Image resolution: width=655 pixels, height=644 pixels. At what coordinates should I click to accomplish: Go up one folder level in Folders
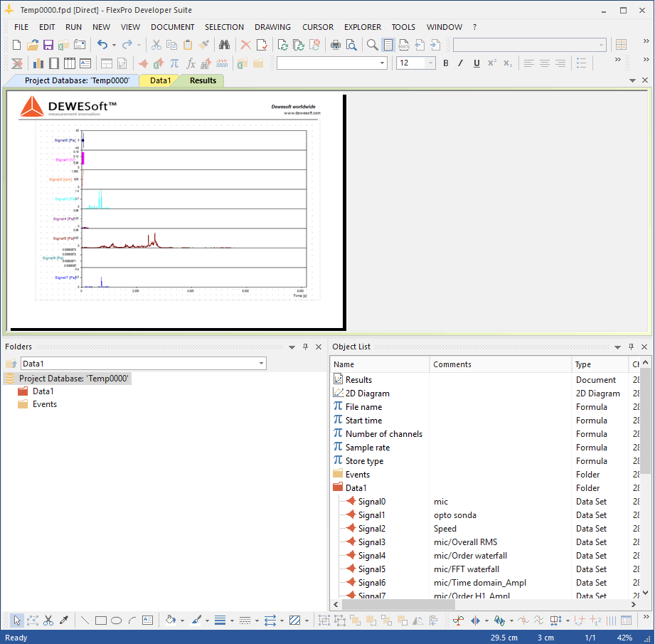[11, 364]
